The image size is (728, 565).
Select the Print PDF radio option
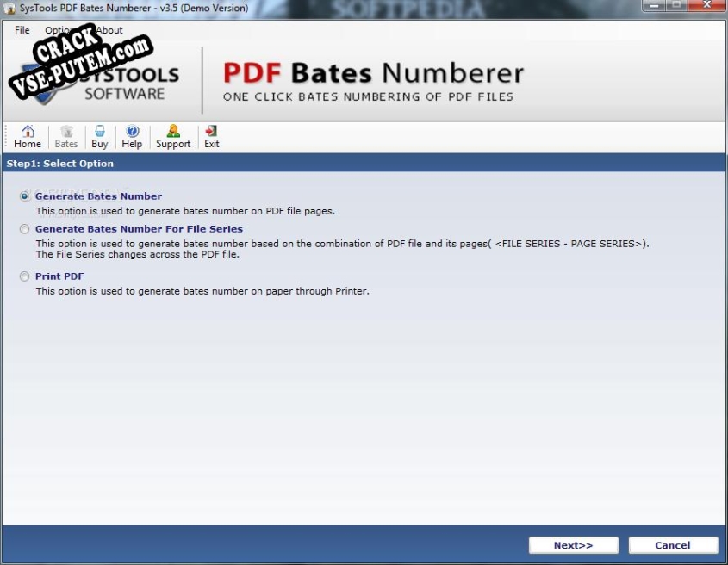tap(25, 276)
